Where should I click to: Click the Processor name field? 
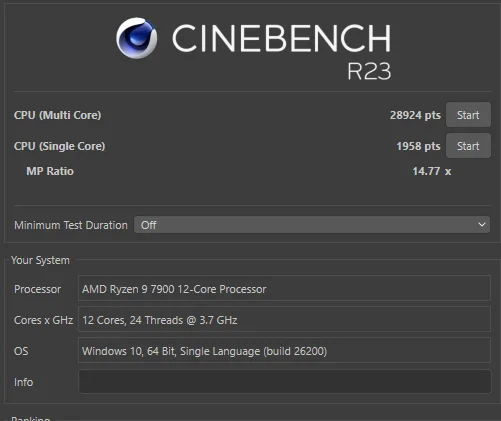coord(284,288)
